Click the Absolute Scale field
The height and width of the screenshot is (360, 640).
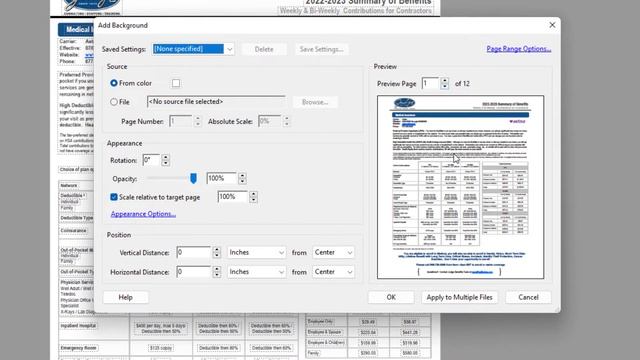270,121
